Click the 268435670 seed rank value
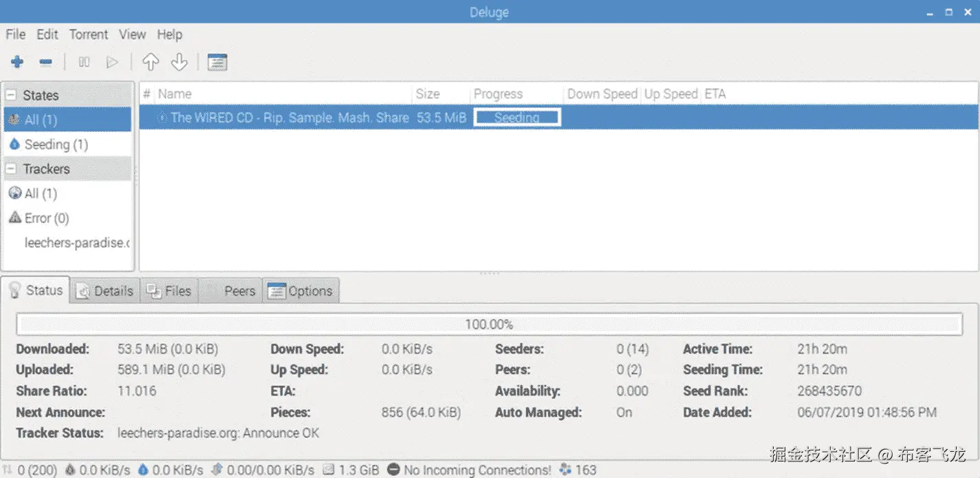The height and width of the screenshot is (478, 980). click(829, 391)
